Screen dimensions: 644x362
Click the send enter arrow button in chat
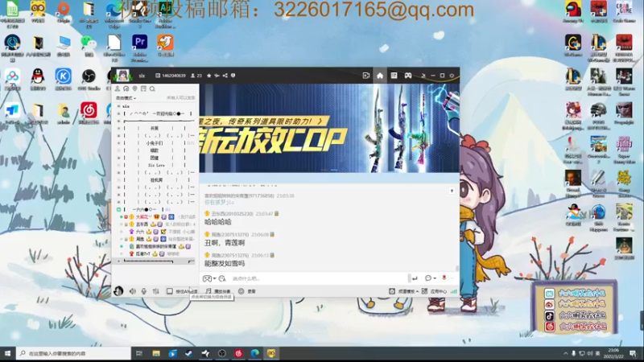[x=415, y=278]
